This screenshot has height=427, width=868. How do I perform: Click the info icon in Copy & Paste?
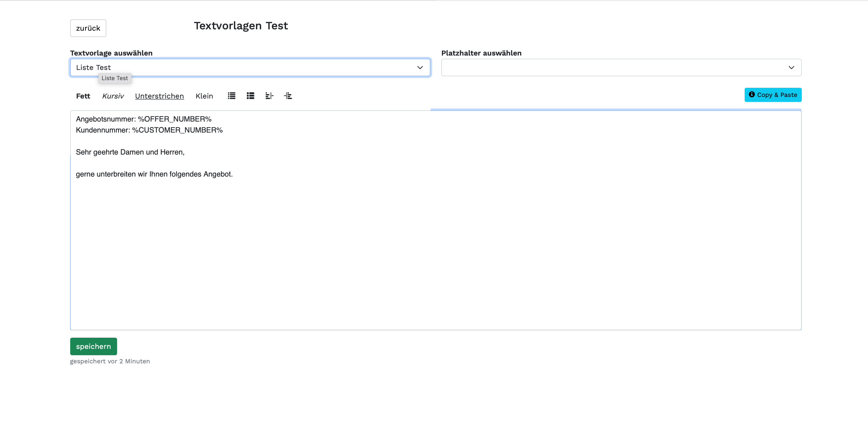(x=751, y=95)
